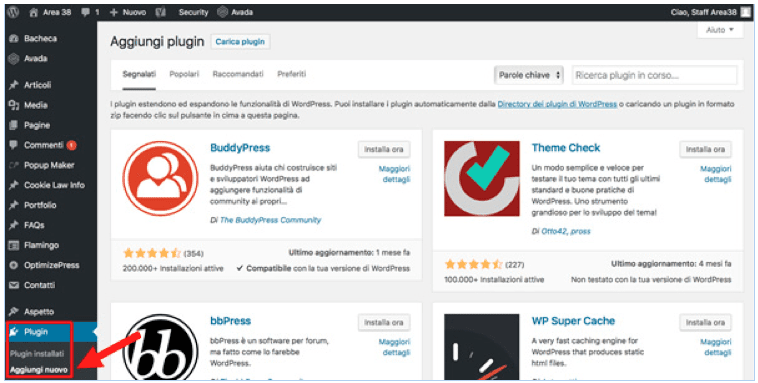Select the Segnalati tab
Screen dimensions: 758x383
(139, 74)
